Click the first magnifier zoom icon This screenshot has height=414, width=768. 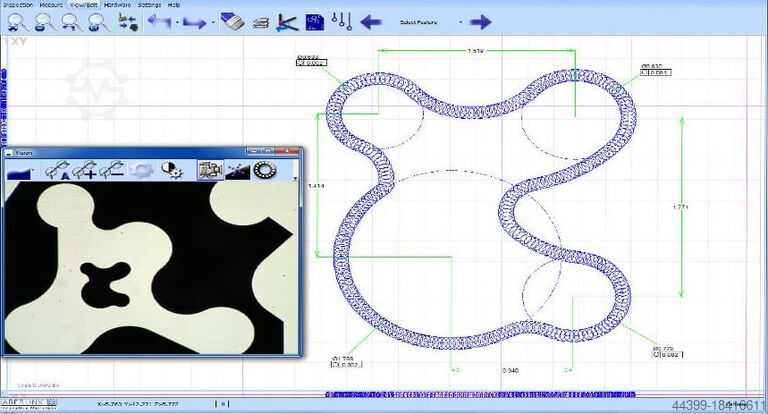[x=18, y=22]
